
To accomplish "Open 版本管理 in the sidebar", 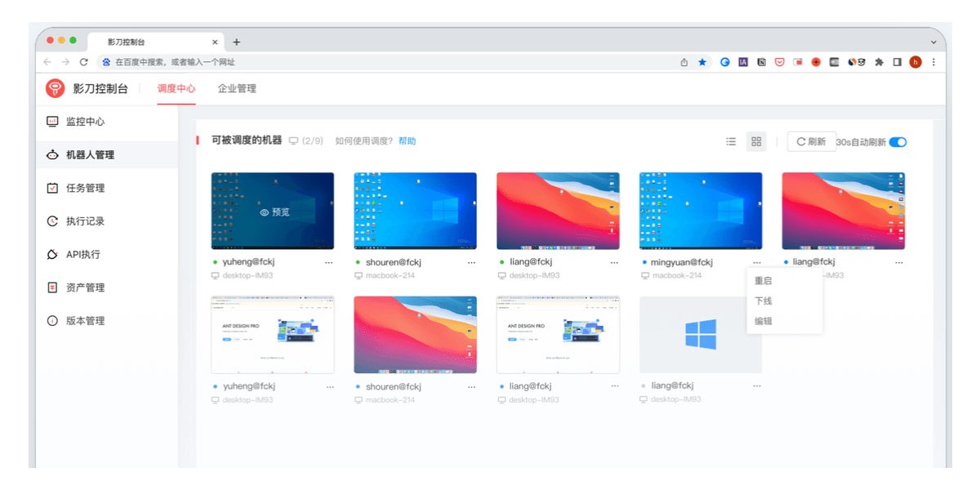I will (x=85, y=321).
